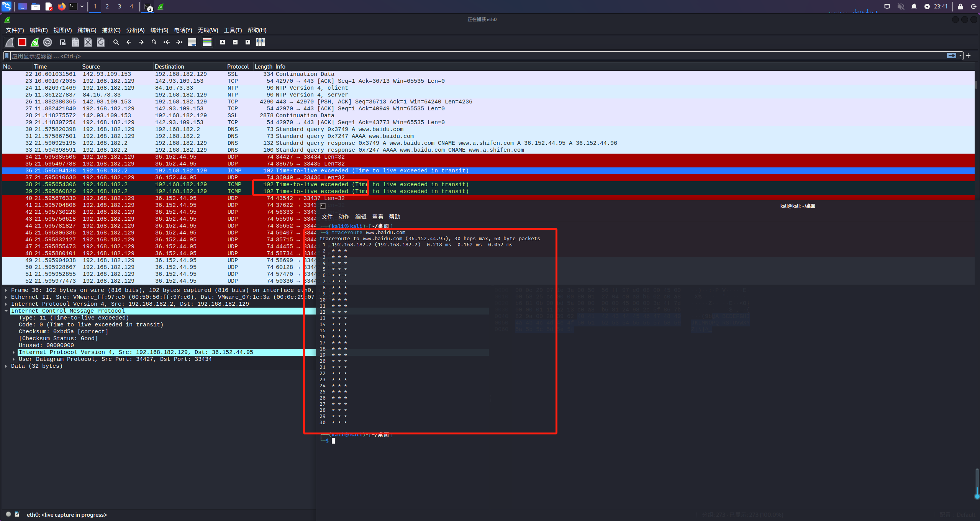Viewport: 980px width, 521px height.
Task: Toggle the muted volume icon in tray
Action: 901,7
